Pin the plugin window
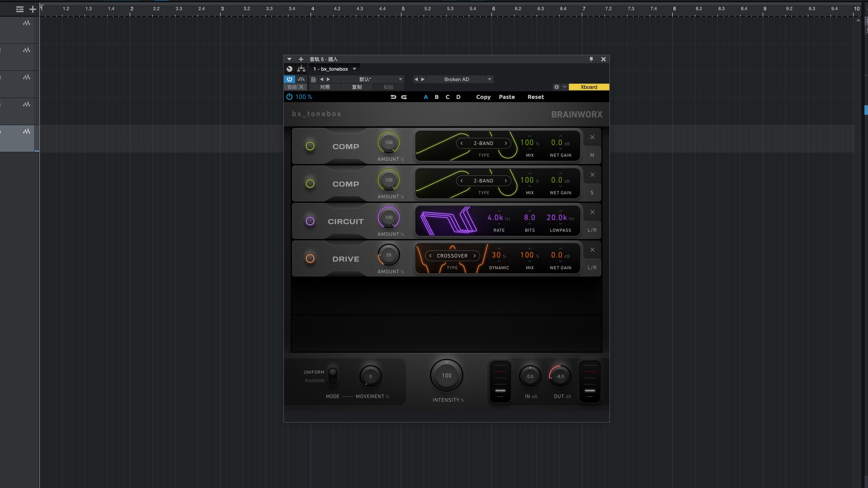 coord(591,59)
